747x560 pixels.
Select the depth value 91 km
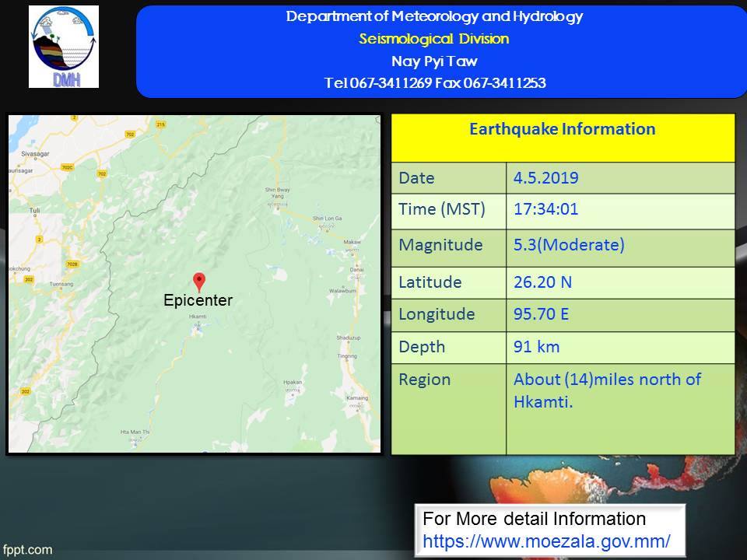point(536,347)
